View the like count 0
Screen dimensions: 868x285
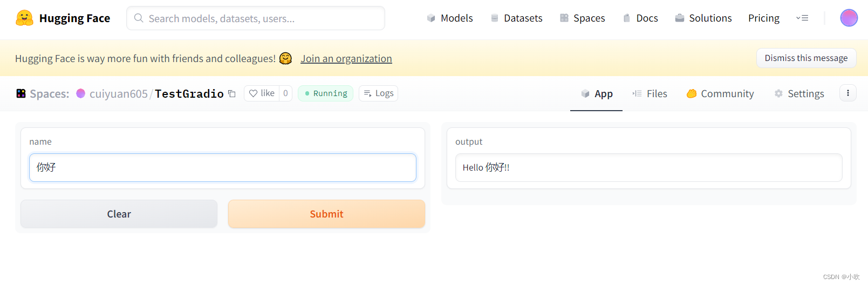(x=285, y=93)
